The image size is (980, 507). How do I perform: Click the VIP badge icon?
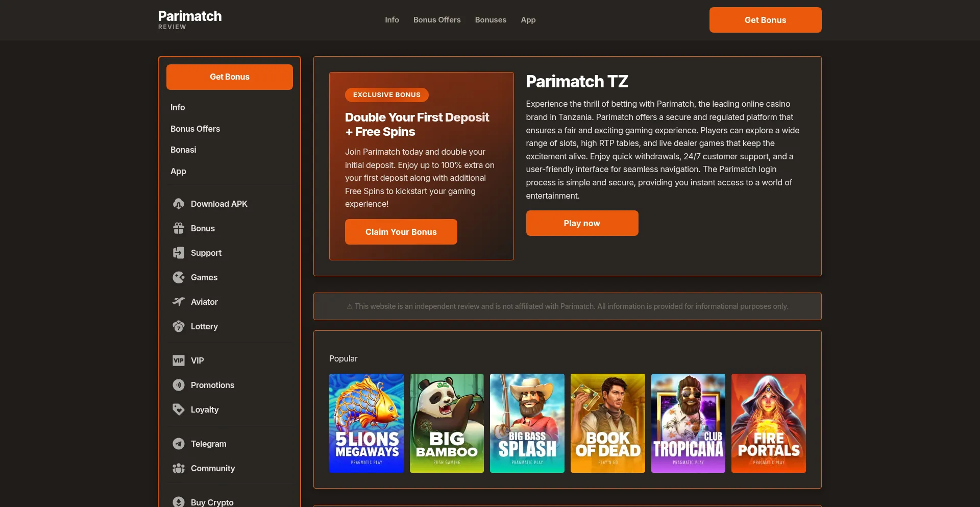pyautogui.click(x=178, y=360)
